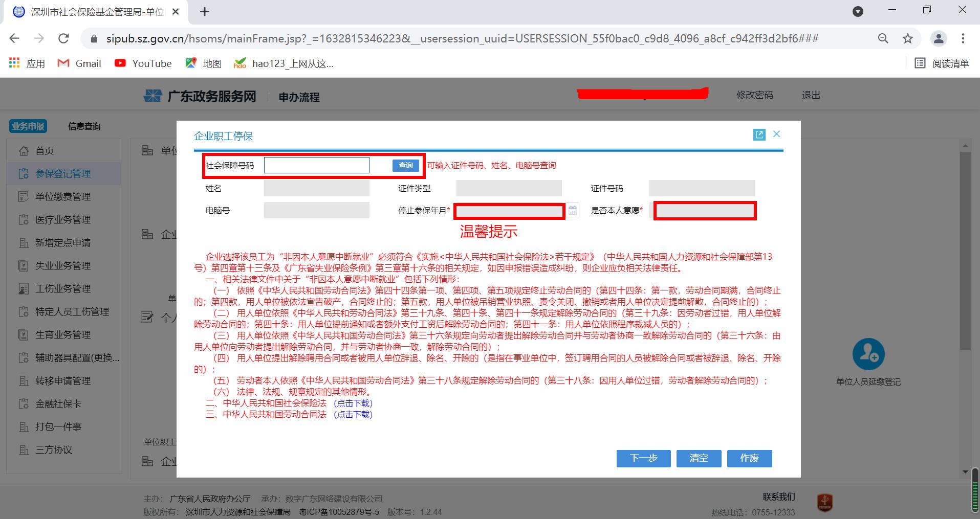
Task: Open the 证件类型 selection field
Action: (x=508, y=188)
